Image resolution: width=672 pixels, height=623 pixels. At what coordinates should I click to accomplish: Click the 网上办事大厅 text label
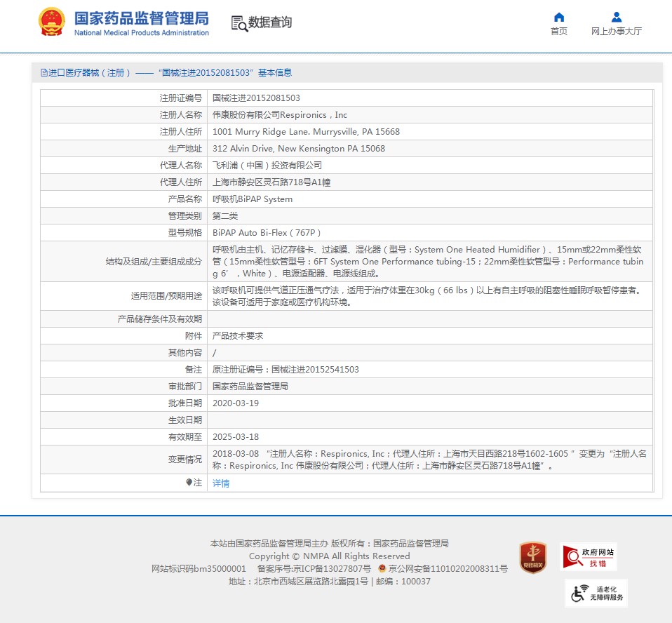tap(616, 32)
